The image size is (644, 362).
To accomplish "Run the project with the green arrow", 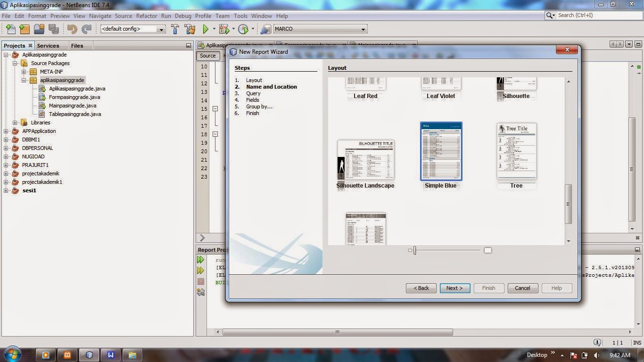I will (x=206, y=29).
